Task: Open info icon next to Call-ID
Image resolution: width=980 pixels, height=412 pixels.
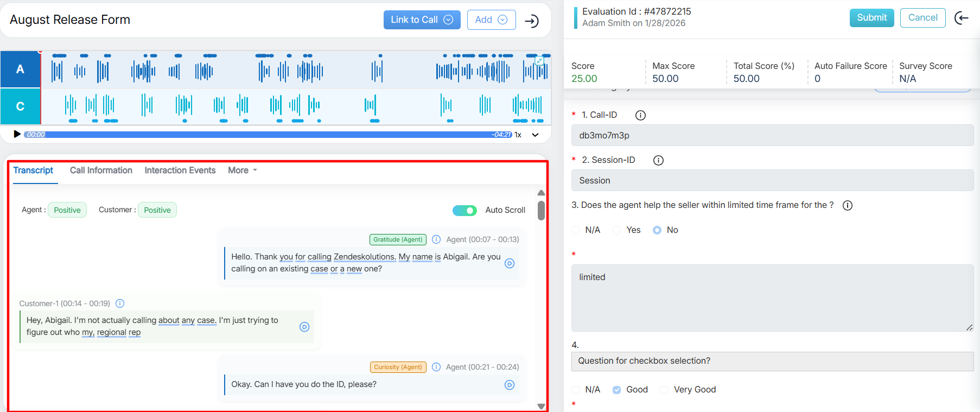Action: tap(640, 115)
